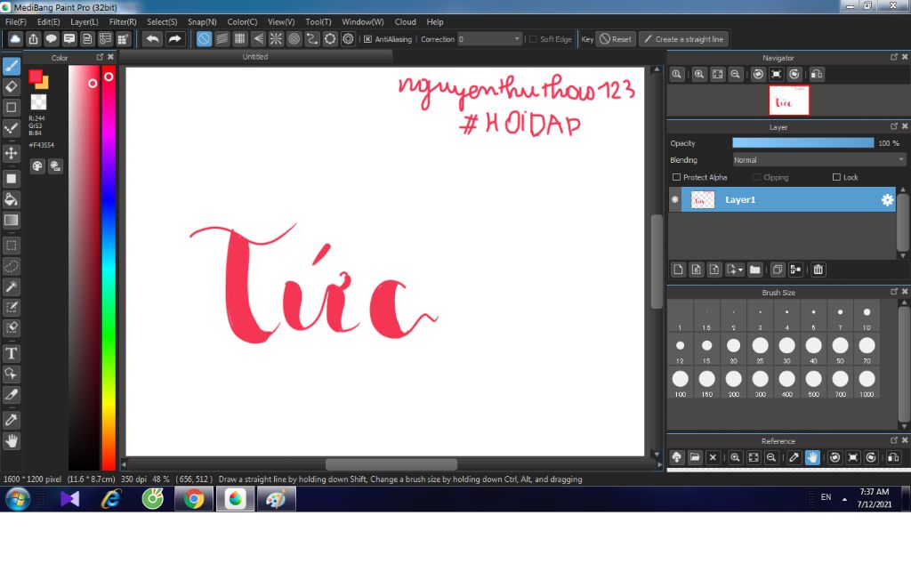911x588 pixels.
Task: Add a new layer folder
Action: (x=754, y=270)
